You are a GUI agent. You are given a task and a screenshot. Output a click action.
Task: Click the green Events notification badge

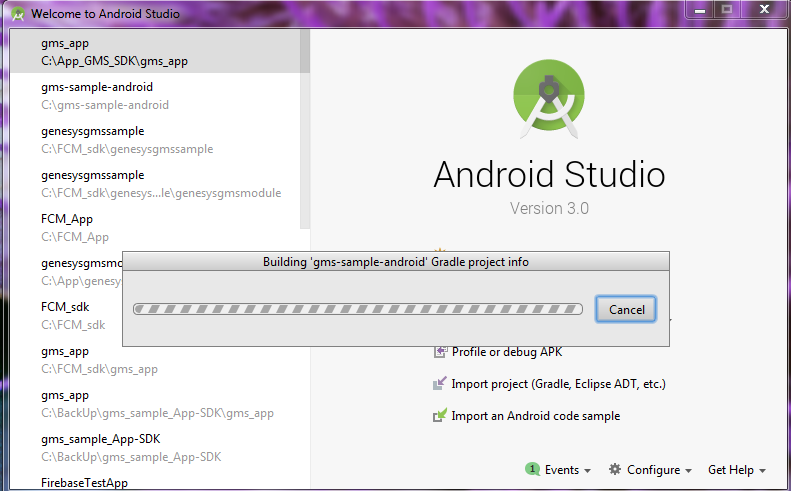[x=532, y=469]
